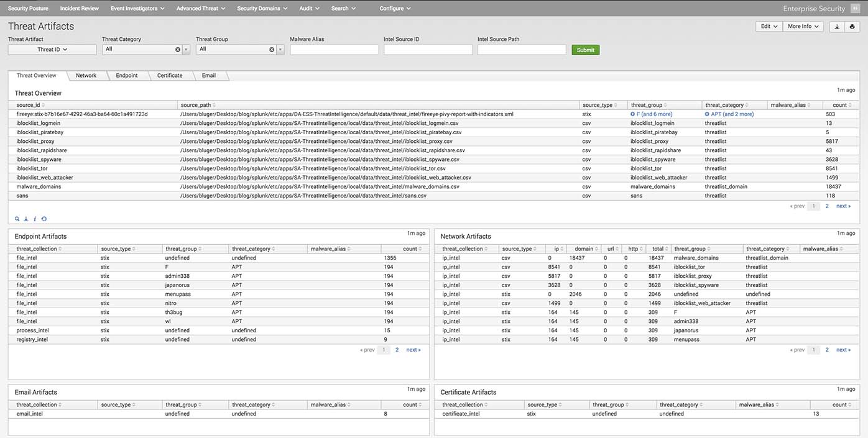Screen dimensions: 868x438
Task: Click next link in Endpoint Artifacts pagination
Action: tap(413, 350)
